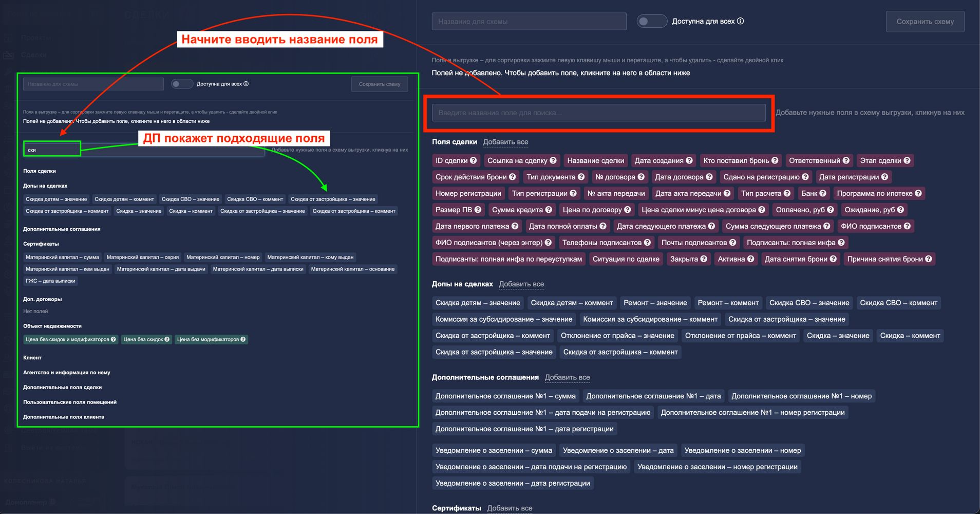Open the help icon for 'Сумма кредита'
Viewport: 980px width, 514px height.
click(549, 210)
